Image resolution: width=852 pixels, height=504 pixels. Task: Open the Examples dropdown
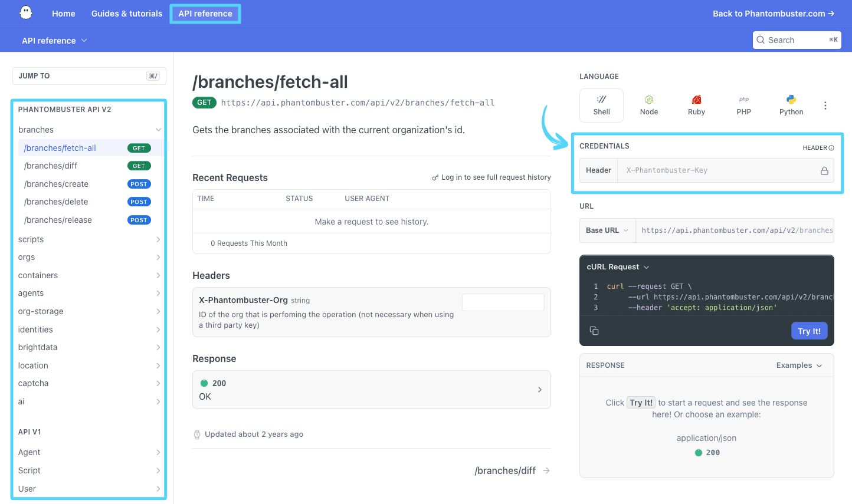(799, 365)
